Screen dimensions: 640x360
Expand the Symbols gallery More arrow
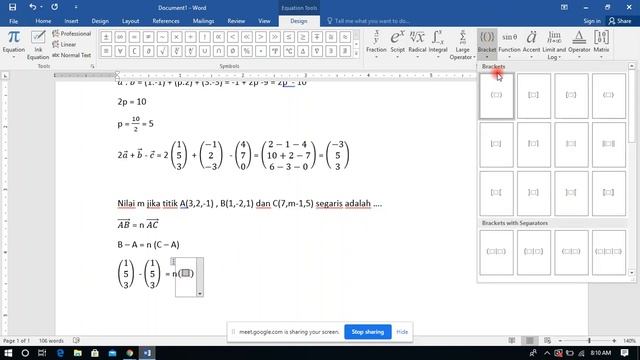[356, 53]
